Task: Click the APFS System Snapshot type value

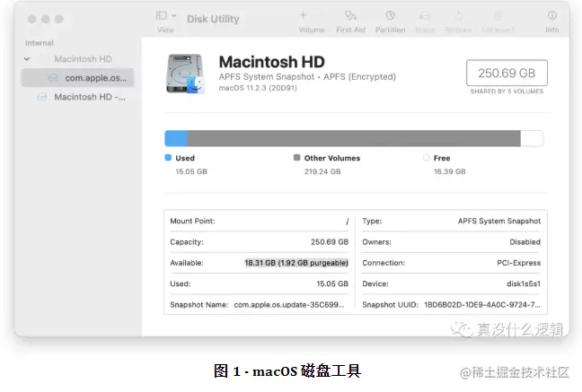Action: click(498, 221)
